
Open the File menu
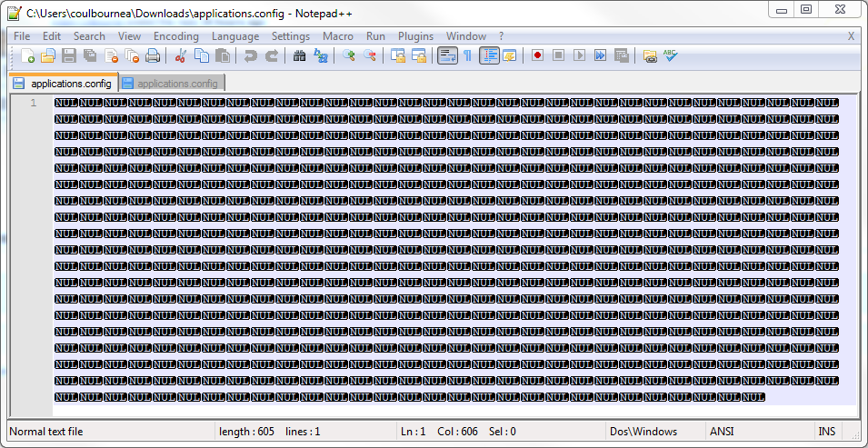(22, 36)
